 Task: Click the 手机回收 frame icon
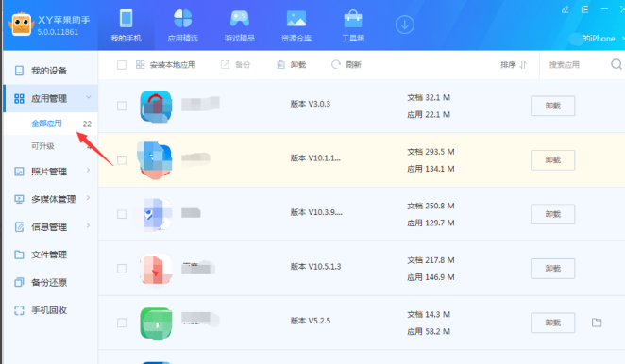pyautogui.click(x=19, y=310)
